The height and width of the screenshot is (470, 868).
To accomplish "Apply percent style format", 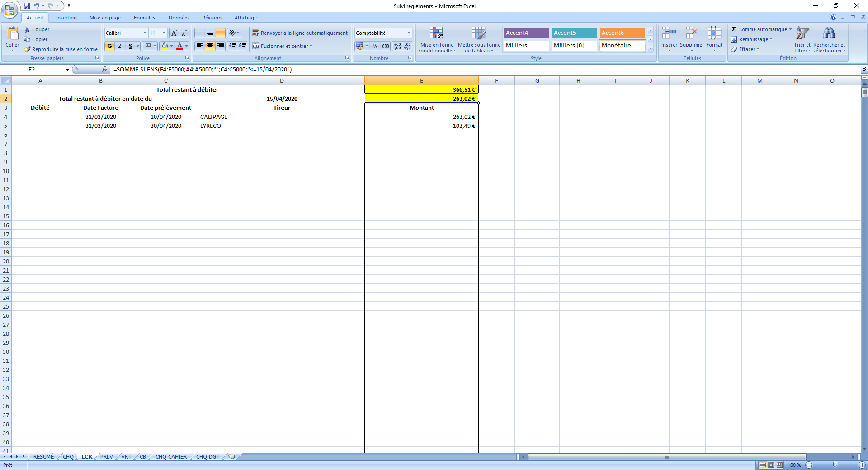I will pos(375,46).
